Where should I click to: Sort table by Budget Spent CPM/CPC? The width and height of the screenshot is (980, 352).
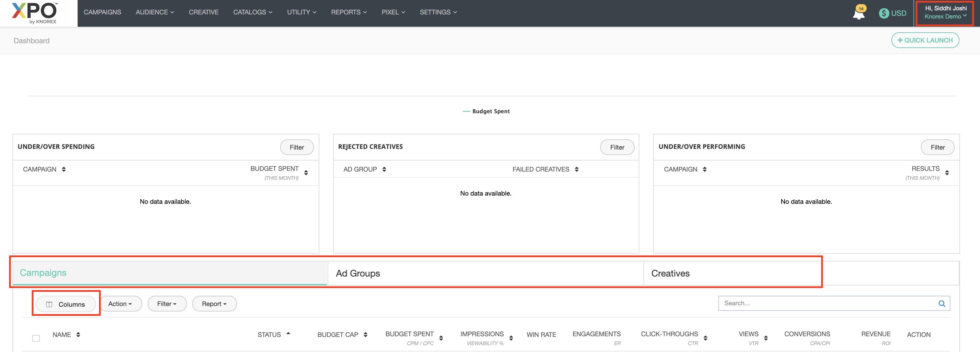tap(441, 338)
